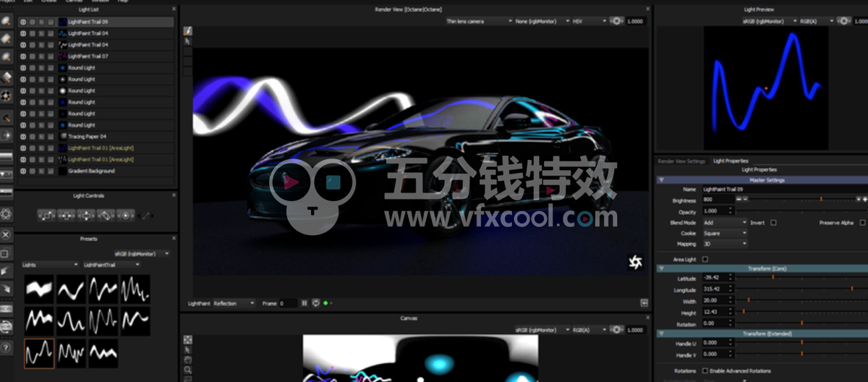Click the double-arrow icon ending the Light Controls row
868x382 pixels.
[x=146, y=215]
